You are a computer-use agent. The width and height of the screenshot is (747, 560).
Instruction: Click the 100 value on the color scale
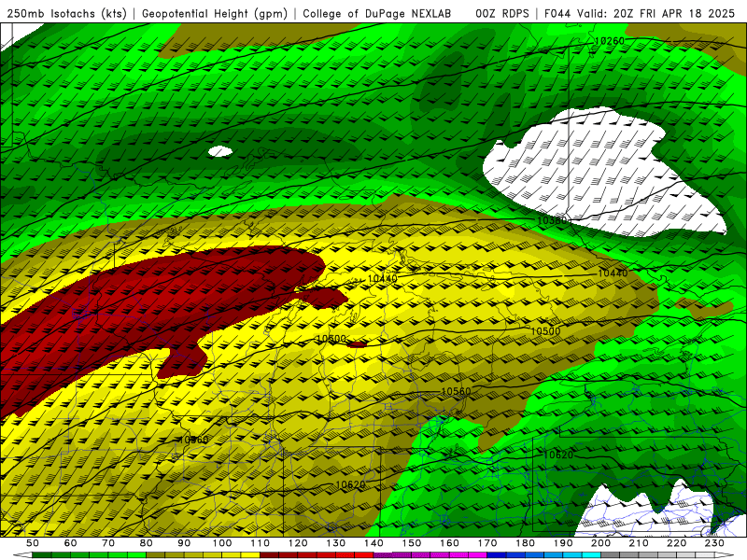(x=222, y=543)
